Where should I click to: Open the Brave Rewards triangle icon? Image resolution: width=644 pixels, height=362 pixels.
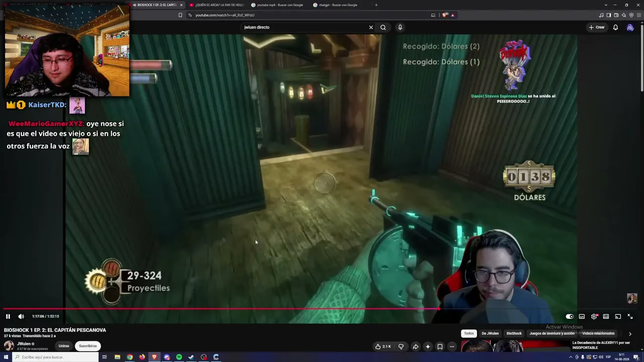[453, 15]
